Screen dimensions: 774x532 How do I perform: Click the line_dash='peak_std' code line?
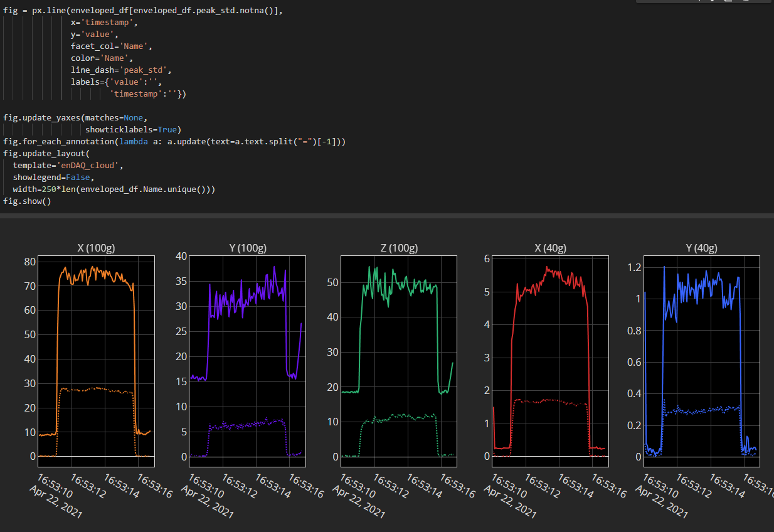click(121, 70)
